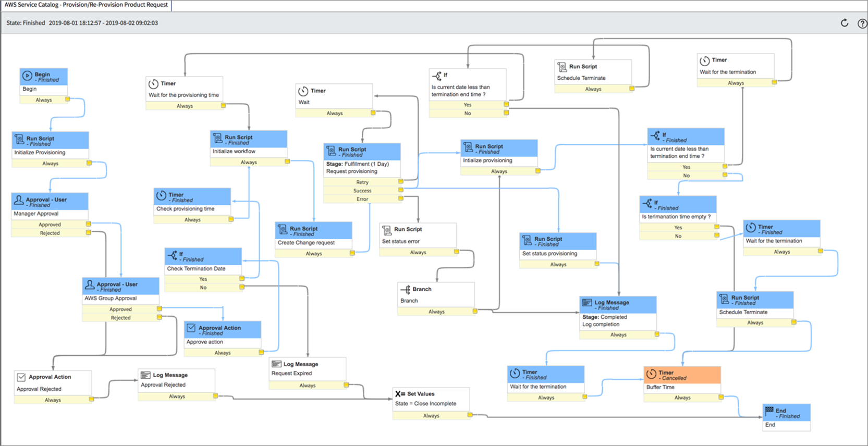Screen dimensions: 868x446
Task: Click the Buffer Time label text
Action: (661, 388)
